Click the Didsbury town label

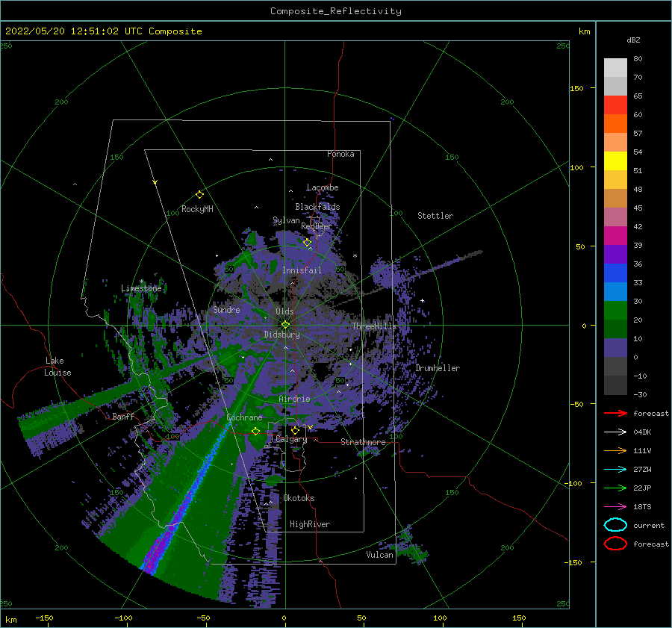click(282, 335)
